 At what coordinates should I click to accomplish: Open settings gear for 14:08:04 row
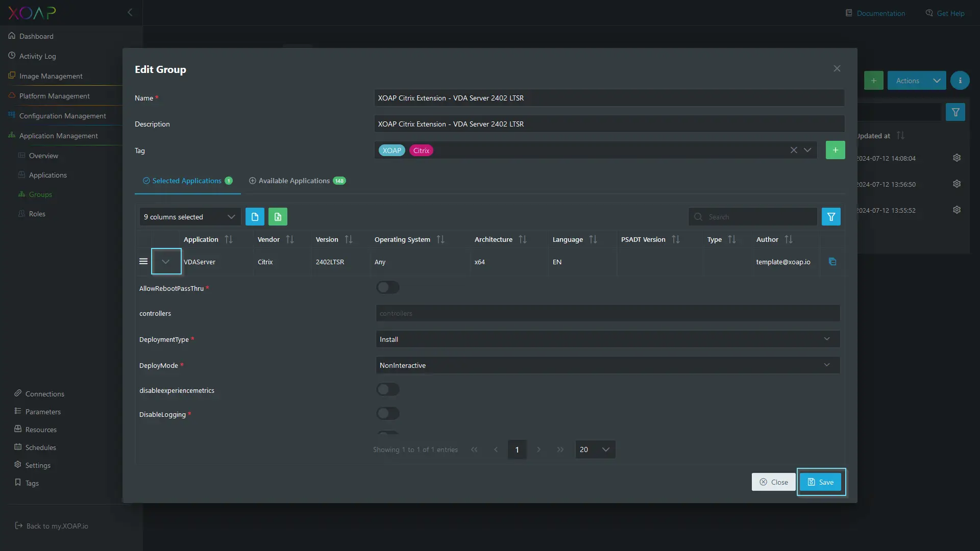(957, 158)
